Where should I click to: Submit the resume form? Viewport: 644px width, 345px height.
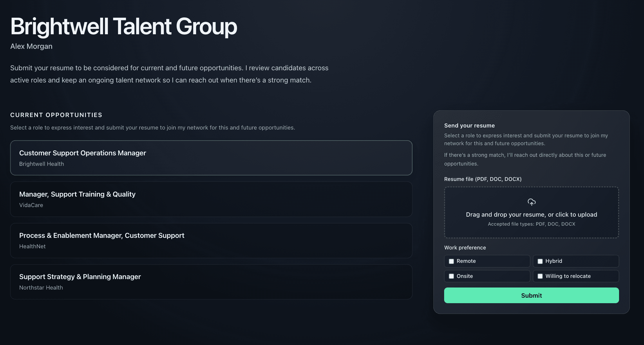click(531, 295)
